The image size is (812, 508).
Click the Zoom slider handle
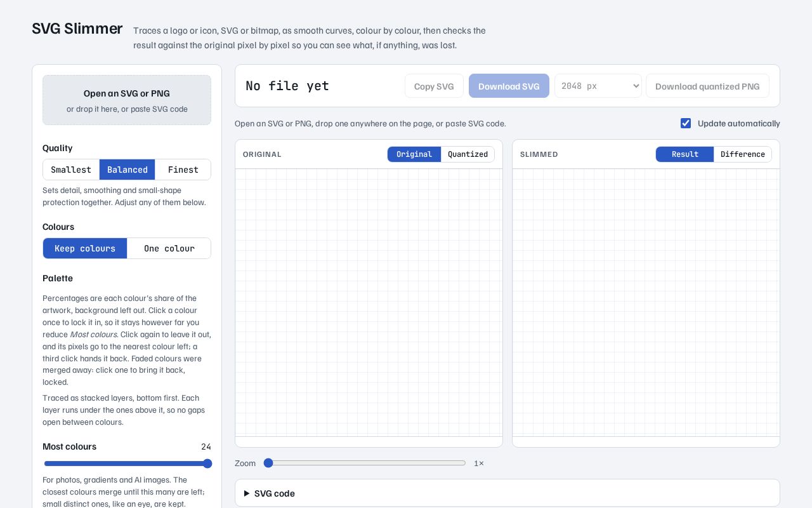click(x=268, y=463)
